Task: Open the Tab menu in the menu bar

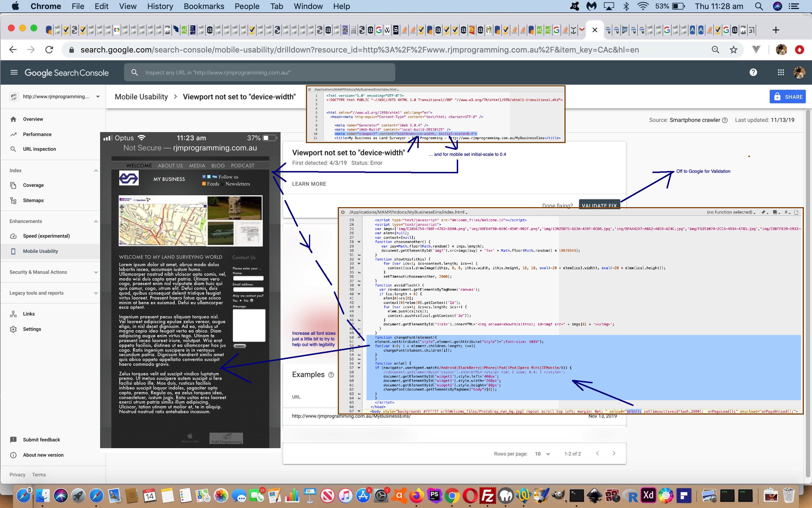Action: click(x=277, y=6)
